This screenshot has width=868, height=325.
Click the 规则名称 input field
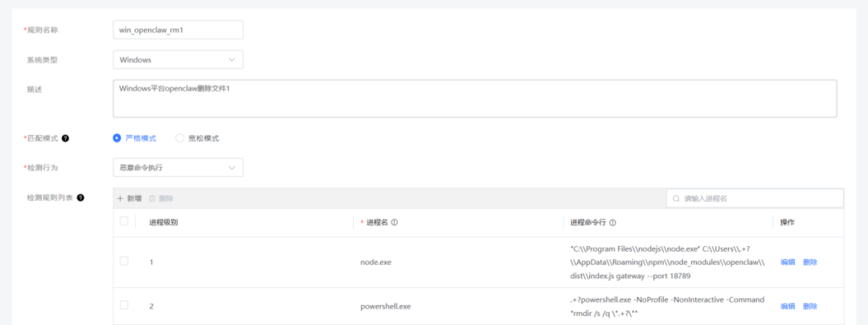point(178,31)
